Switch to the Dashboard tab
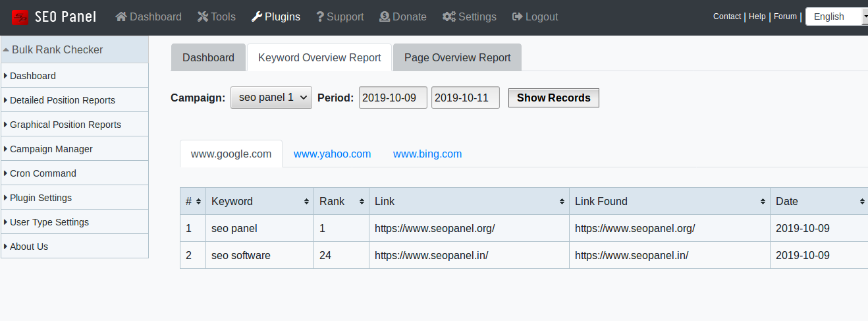 tap(208, 57)
